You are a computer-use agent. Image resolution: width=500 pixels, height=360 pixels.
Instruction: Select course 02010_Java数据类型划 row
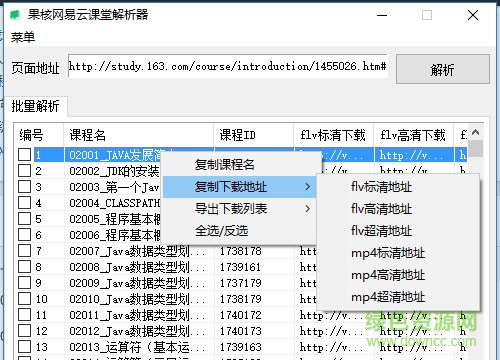tap(137, 299)
